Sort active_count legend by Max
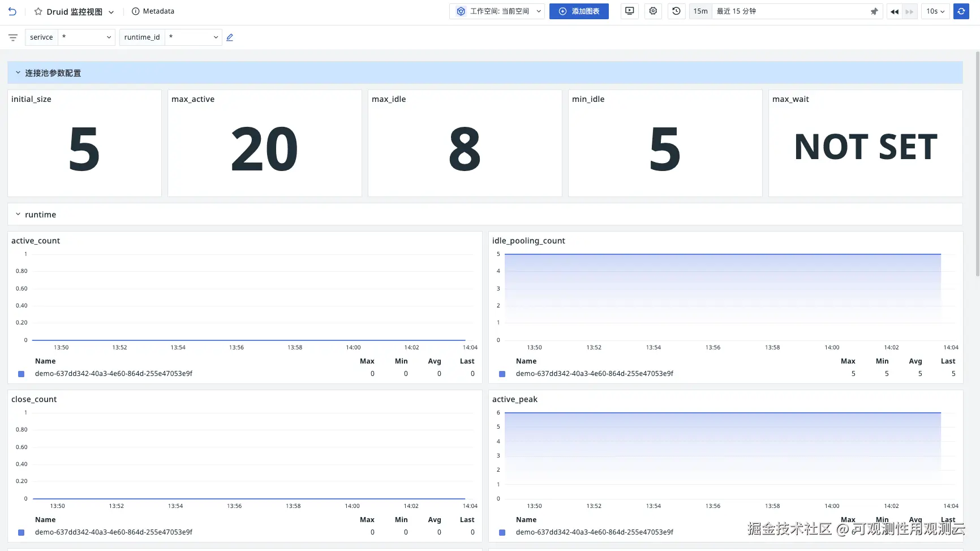 (x=367, y=361)
